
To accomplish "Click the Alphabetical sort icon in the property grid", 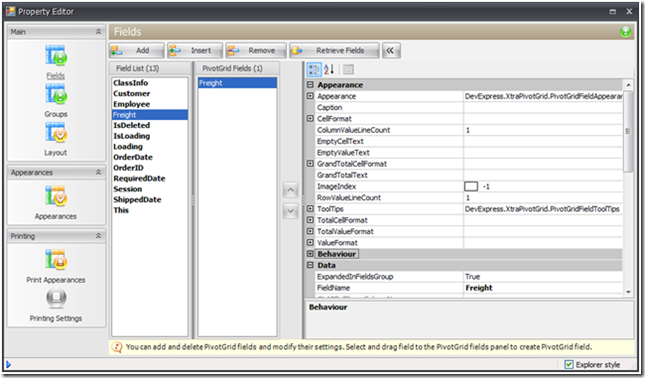I will 329,70.
